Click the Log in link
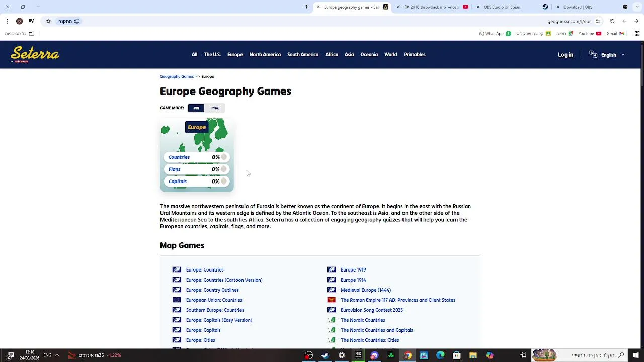This screenshot has height=362, width=644. pos(566,55)
